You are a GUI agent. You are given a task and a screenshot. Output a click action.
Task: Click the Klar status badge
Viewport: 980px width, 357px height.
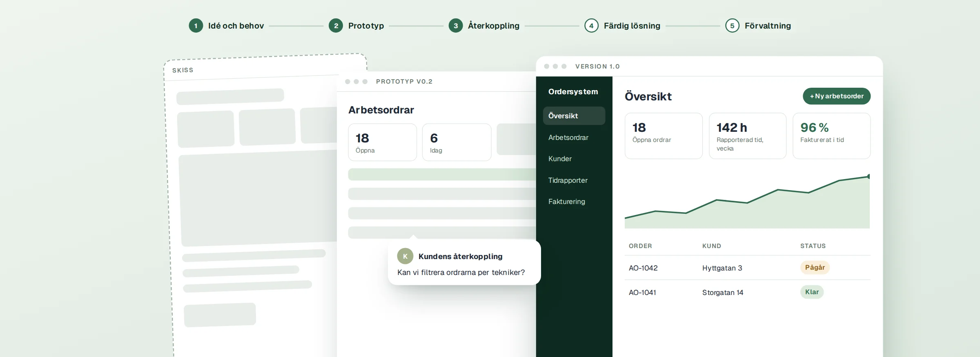tap(812, 292)
